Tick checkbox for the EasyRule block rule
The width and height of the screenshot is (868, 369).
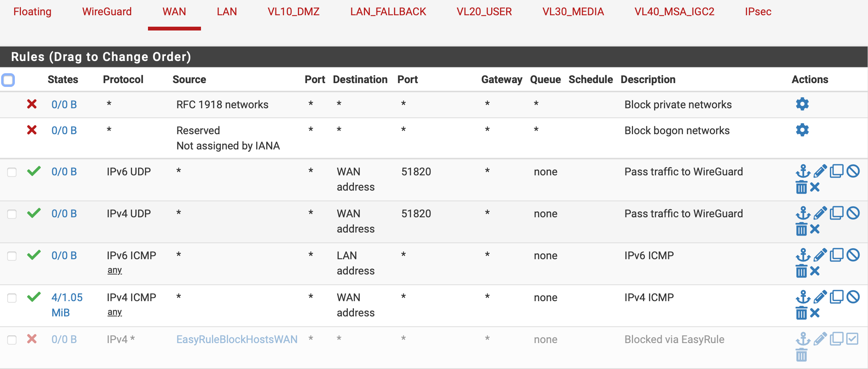(12, 340)
